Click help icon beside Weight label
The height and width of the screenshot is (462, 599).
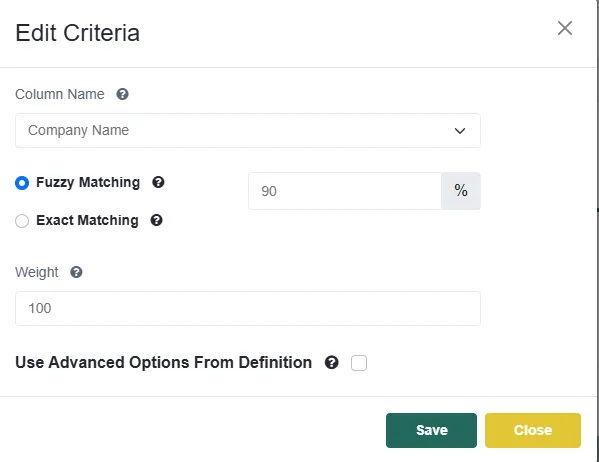(x=76, y=272)
